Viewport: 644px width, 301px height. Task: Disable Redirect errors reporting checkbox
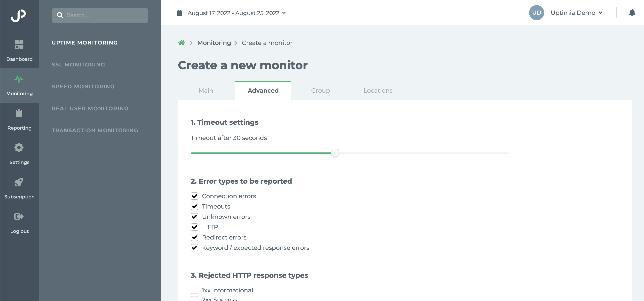[194, 237]
